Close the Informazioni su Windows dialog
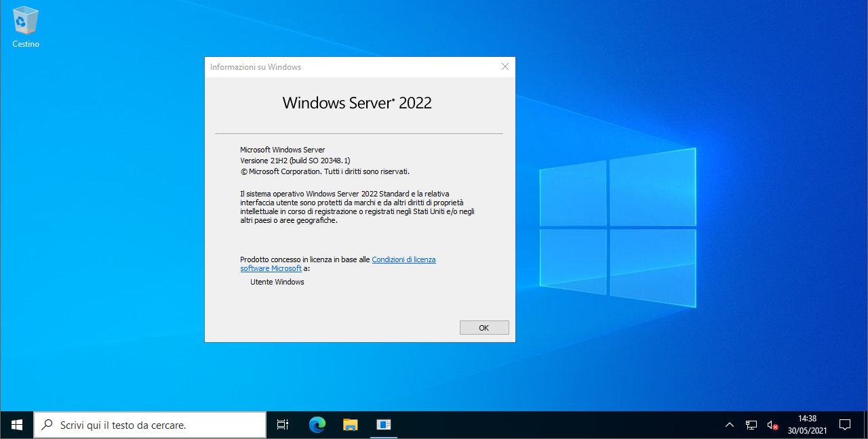Viewport: 868px width, 439px height. [x=505, y=66]
